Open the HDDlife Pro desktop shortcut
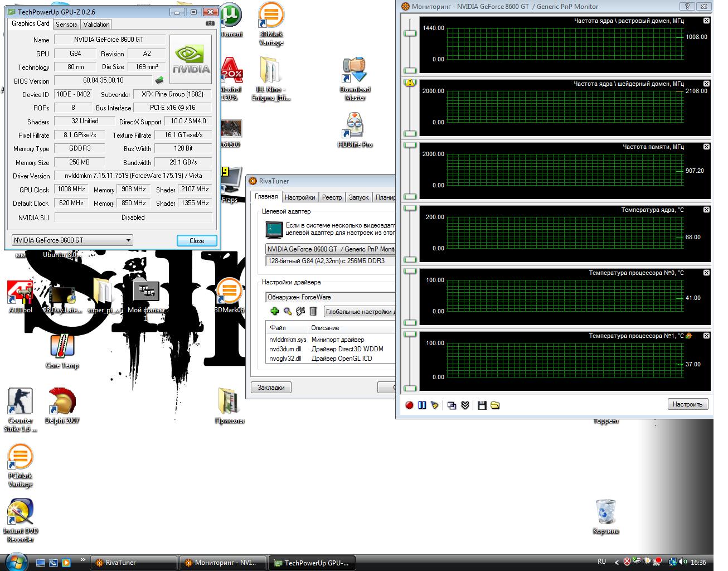This screenshot has width=728, height=571. [x=355, y=130]
